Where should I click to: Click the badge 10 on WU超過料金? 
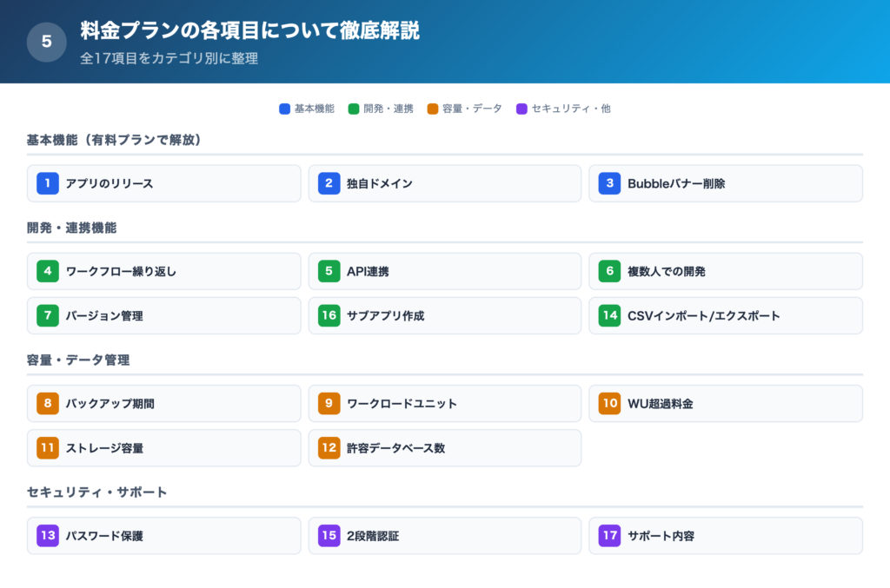[x=609, y=403]
